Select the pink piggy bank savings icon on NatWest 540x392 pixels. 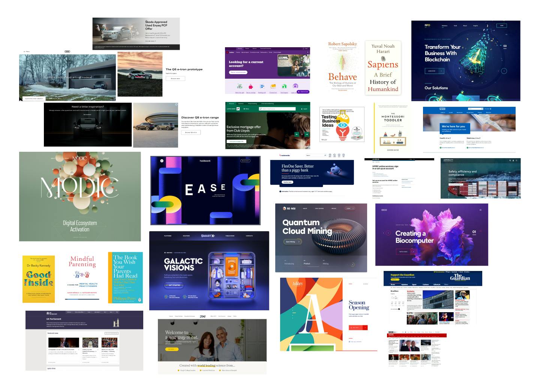[x=251, y=86]
